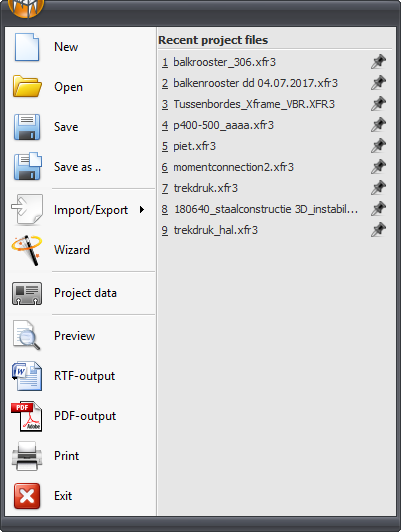Click the orange application menu button
401x532 pixels.
[x=26, y=7]
